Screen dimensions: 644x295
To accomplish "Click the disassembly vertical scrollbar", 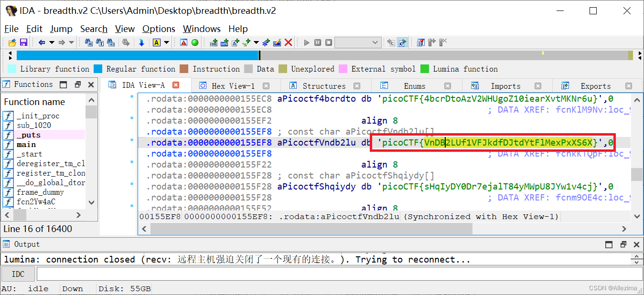I will point(636,158).
